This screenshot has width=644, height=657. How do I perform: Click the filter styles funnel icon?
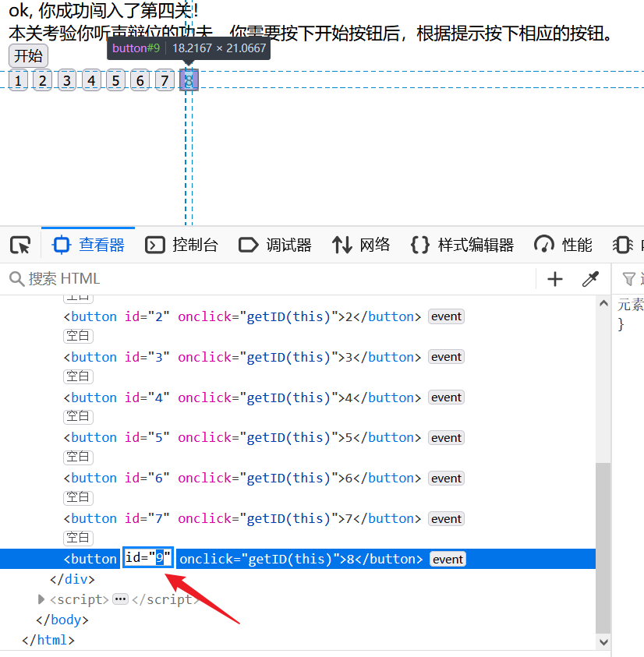628,279
